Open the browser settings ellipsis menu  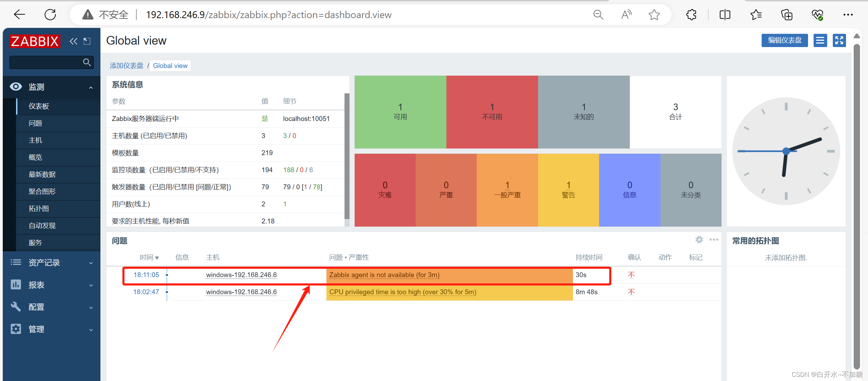tap(848, 15)
